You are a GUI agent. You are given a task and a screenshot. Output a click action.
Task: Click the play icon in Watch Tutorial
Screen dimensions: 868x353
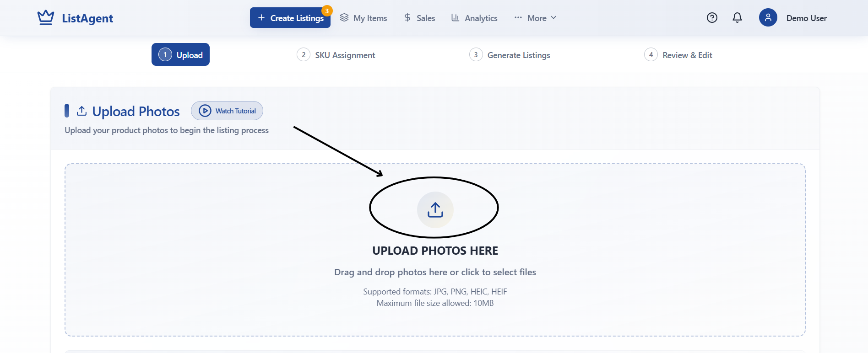tap(205, 111)
